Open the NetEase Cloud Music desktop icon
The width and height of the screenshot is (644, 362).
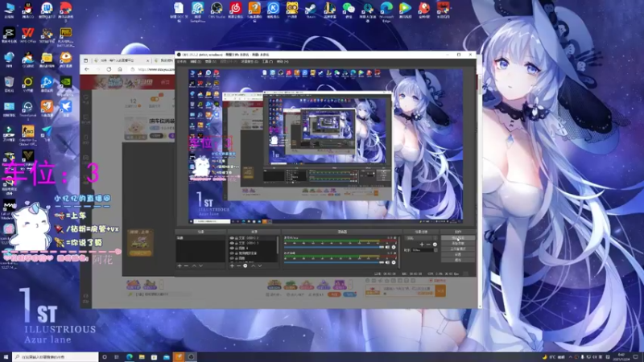click(x=235, y=10)
